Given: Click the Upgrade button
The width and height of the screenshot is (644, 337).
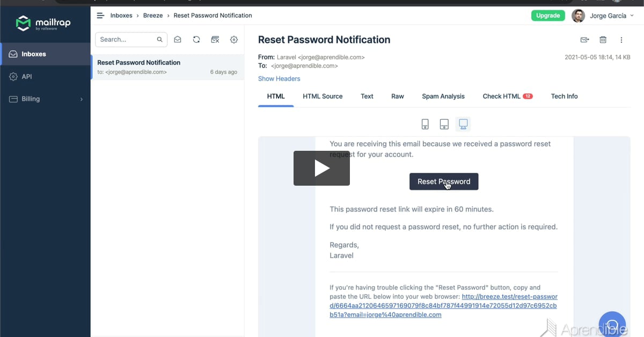Looking at the screenshot, I should [x=548, y=16].
